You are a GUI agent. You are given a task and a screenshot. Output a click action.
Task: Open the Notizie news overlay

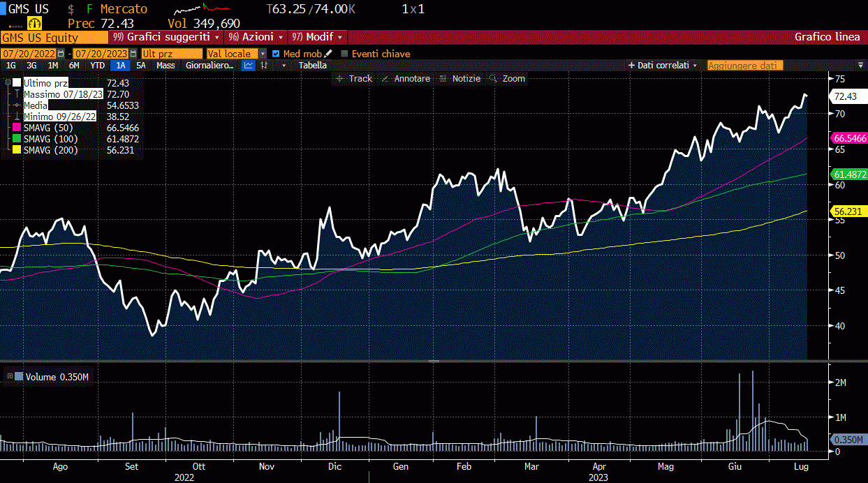pos(460,79)
